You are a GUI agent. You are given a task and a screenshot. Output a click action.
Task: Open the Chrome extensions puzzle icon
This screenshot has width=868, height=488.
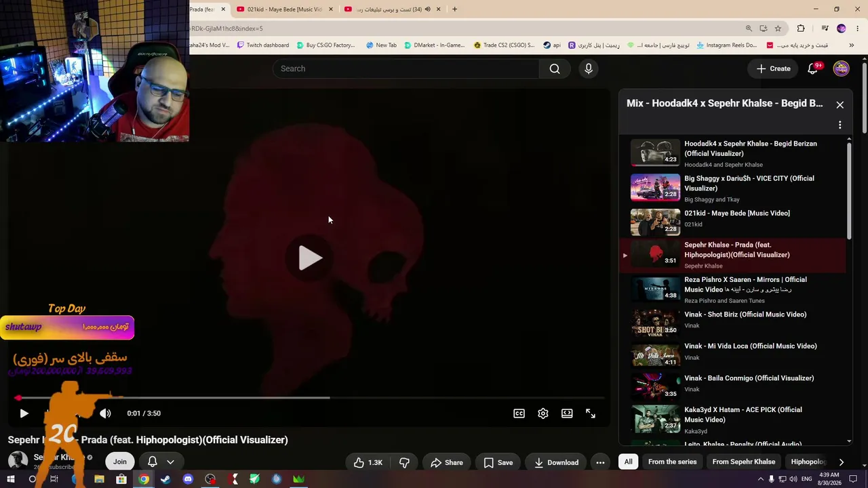coord(801,28)
